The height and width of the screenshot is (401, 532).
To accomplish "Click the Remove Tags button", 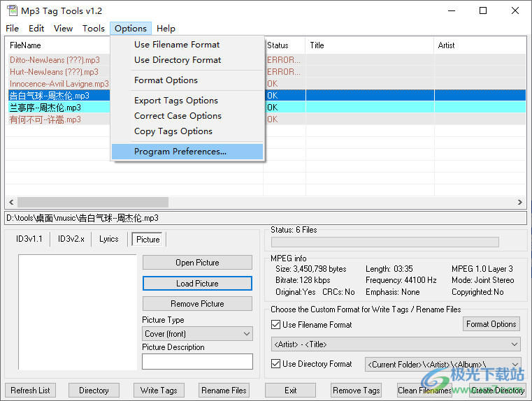I will [357, 391].
